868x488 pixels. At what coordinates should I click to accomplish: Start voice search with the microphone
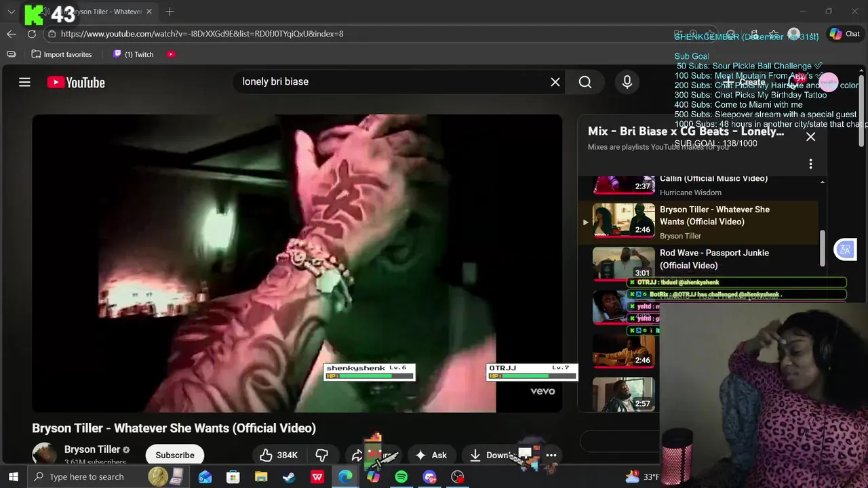(x=627, y=82)
